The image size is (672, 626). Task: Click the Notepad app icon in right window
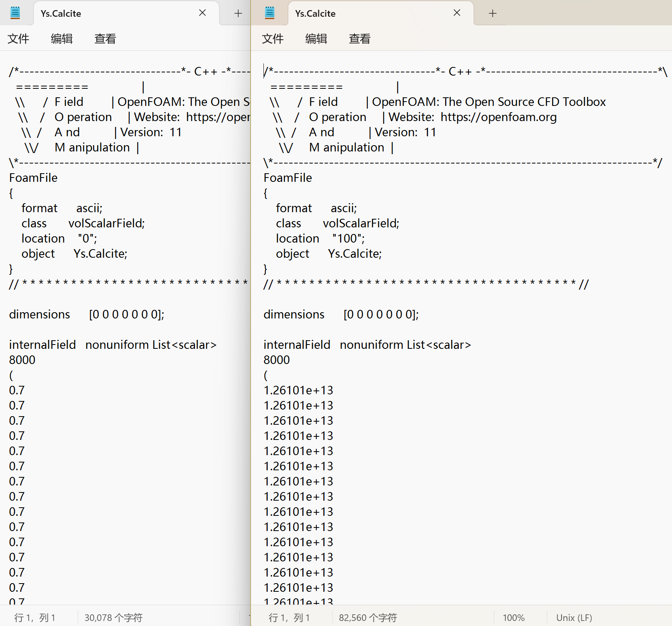(x=270, y=13)
